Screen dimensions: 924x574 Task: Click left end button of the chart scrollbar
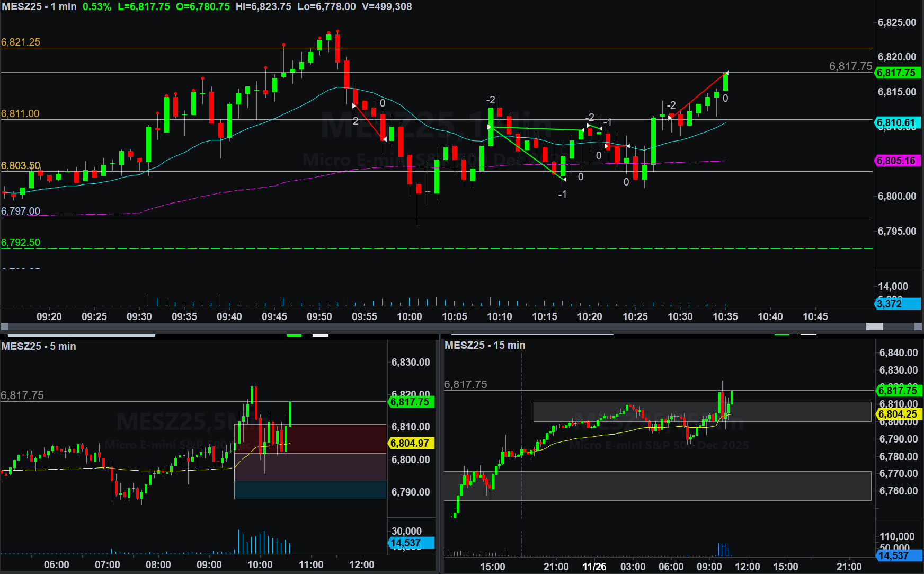pyautogui.click(x=5, y=326)
